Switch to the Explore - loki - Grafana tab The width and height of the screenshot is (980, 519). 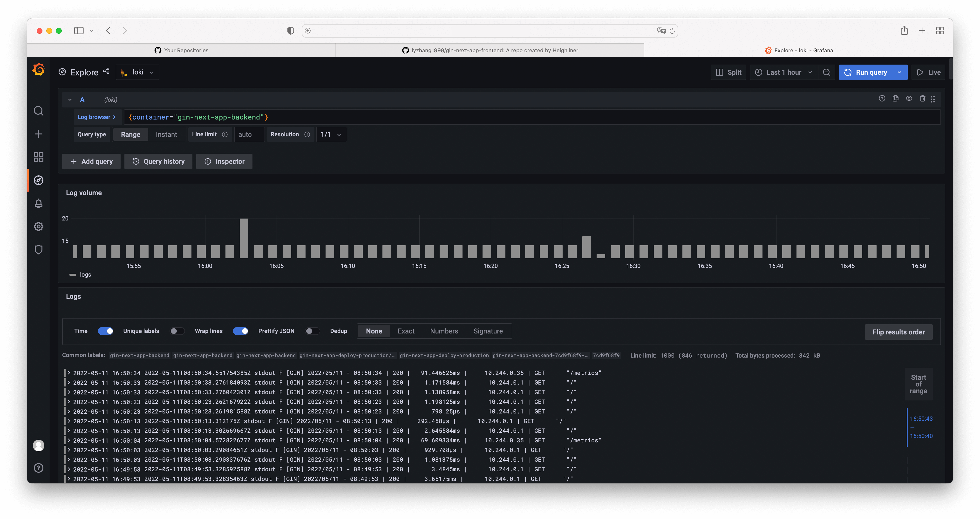(798, 50)
